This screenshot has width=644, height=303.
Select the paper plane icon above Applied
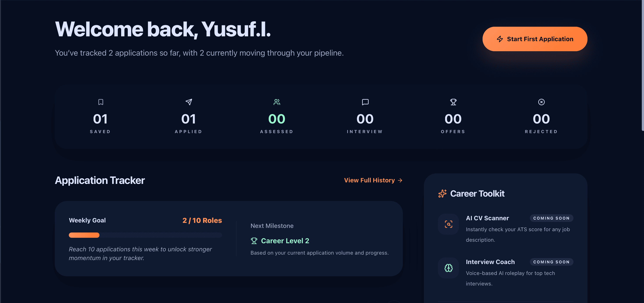tap(189, 102)
